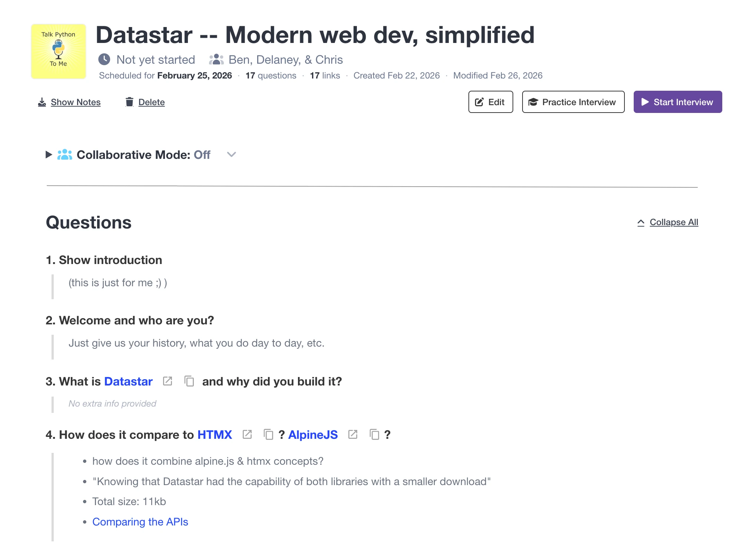Launch Practice Interview
Image resolution: width=756 pixels, height=551 pixels.
[x=573, y=102]
